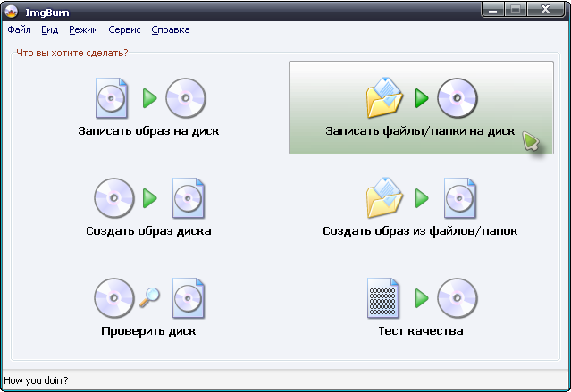Viewport: 571px width, 392px height.
Task: Click the target disc icon in Тест качества
Action: pyautogui.click(x=458, y=298)
